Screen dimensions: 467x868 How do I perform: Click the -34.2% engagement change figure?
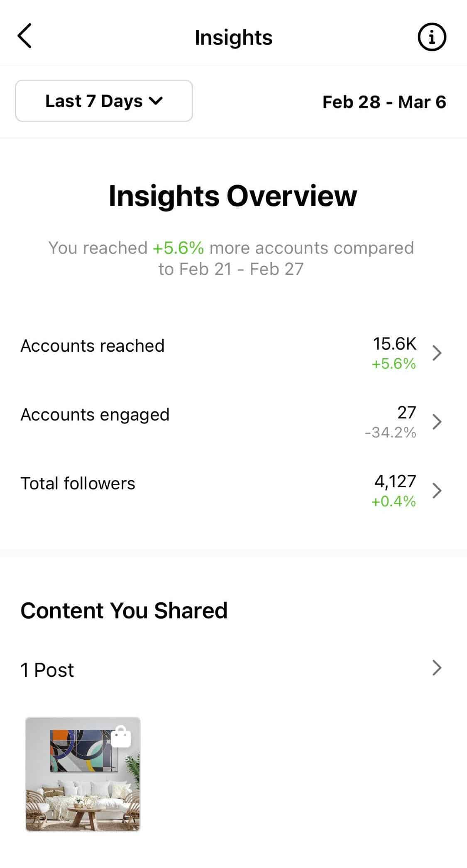390,433
